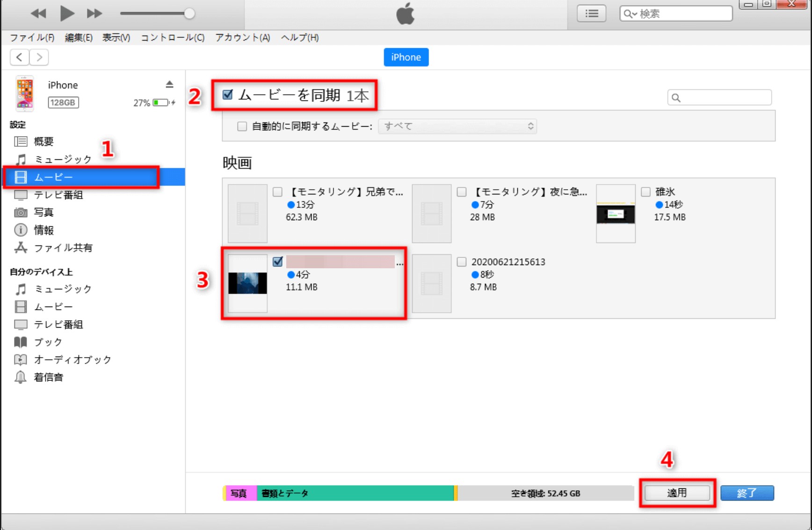812x530 pixels.
Task: Click the play button
Action: click(x=67, y=14)
